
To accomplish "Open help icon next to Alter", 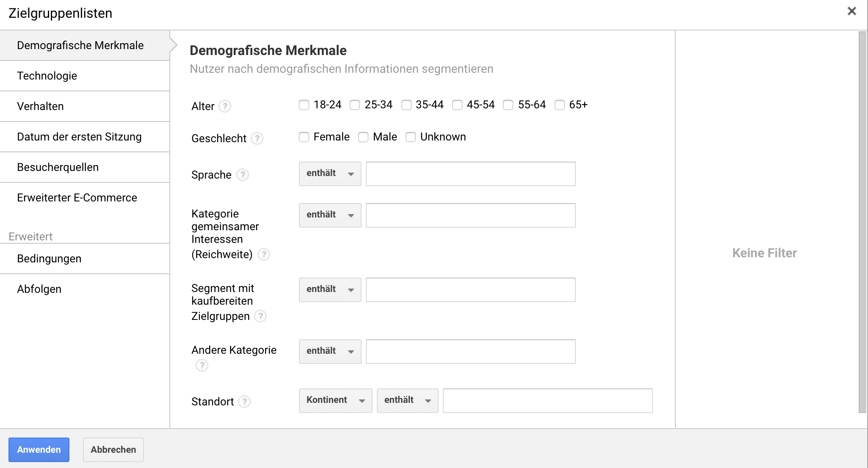I will [x=225, y=106].
